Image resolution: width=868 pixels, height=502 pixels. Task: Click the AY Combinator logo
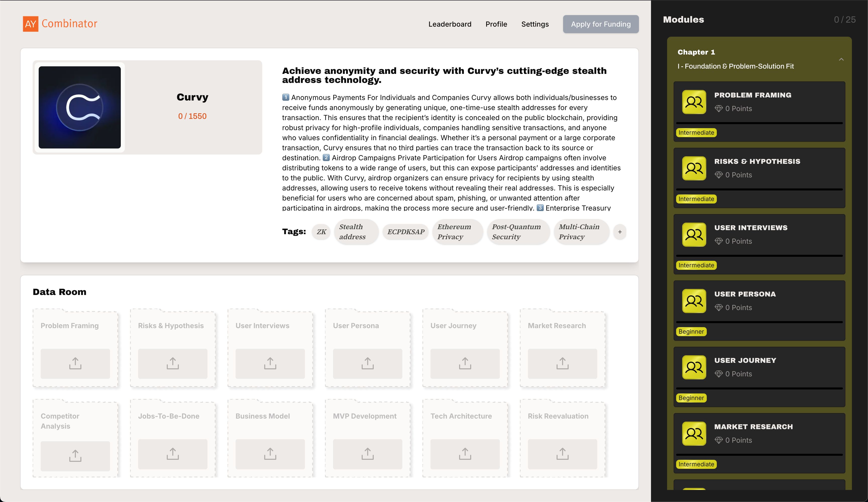click(60, 24)
